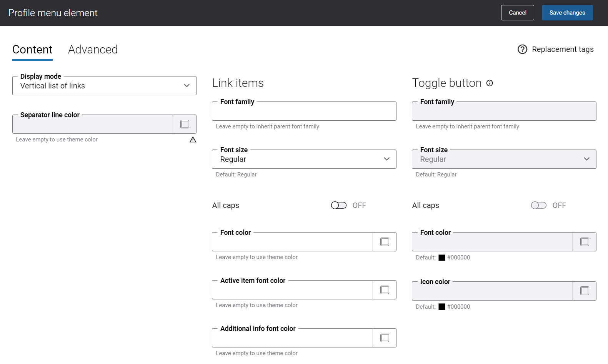The height and width of the screenshot is (364, 608).
Task: Open Additional info font color picker
Action: click(385, 338)
